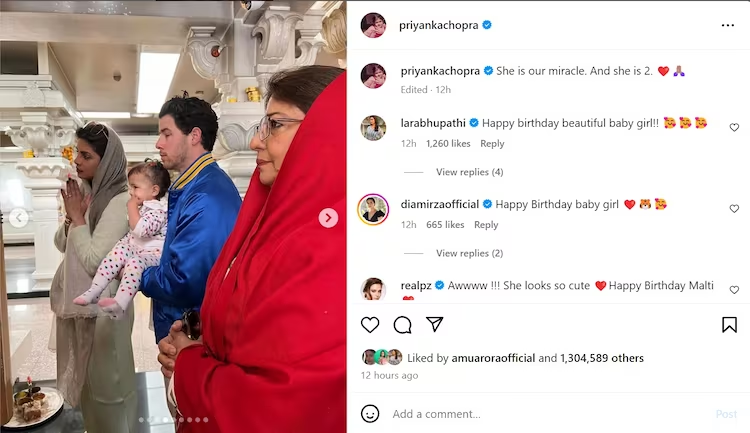View 1,304,589 others who liked

pos(602,358)
